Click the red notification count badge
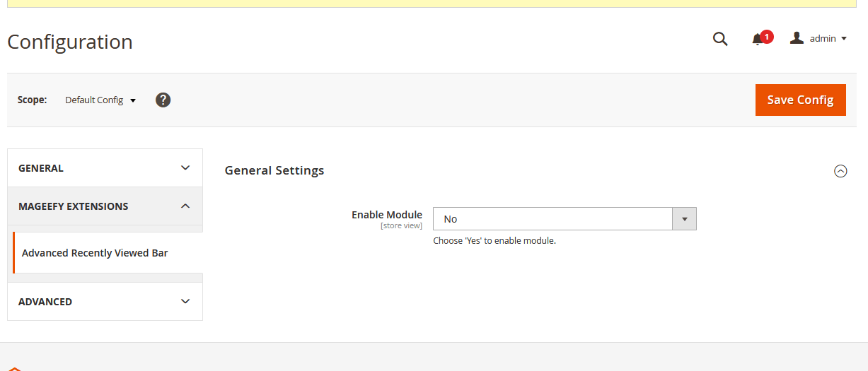 click(767, 36)
